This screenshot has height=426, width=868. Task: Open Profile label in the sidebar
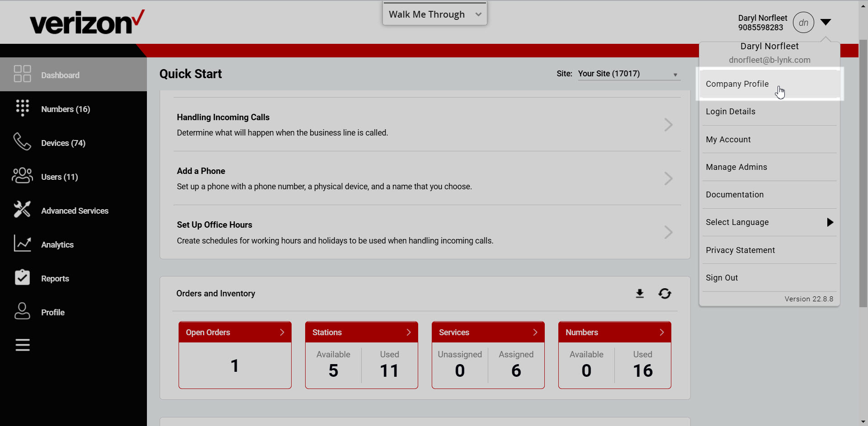[x=53, y=313]
